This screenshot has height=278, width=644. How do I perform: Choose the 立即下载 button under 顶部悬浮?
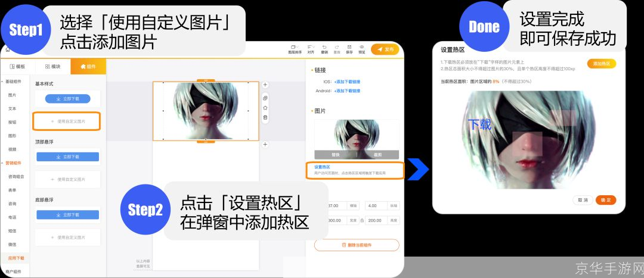(68, 157)
